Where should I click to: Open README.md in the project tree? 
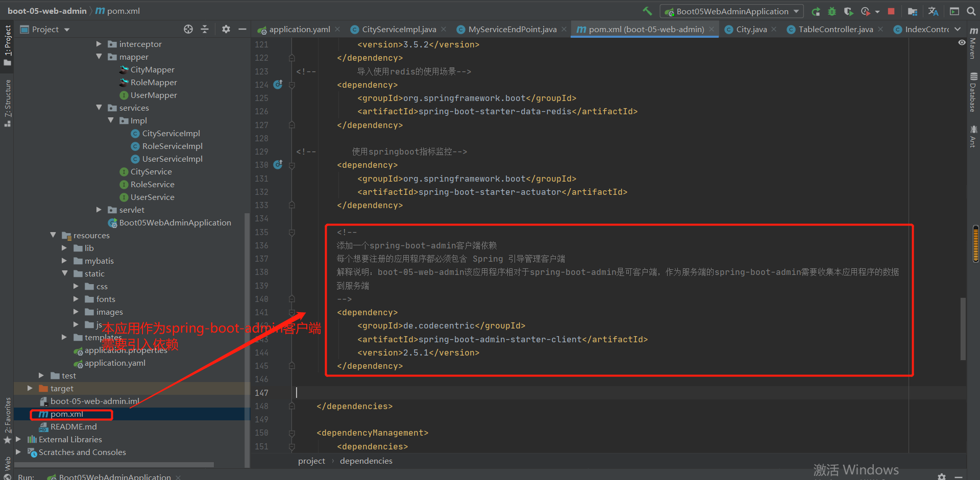(73, 426)
